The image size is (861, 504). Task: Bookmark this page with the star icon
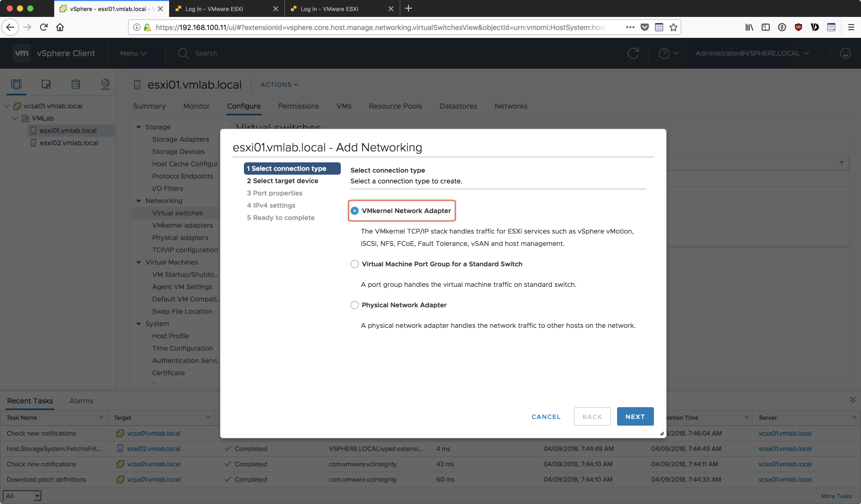pyautogui.click(x=673, y=27)
